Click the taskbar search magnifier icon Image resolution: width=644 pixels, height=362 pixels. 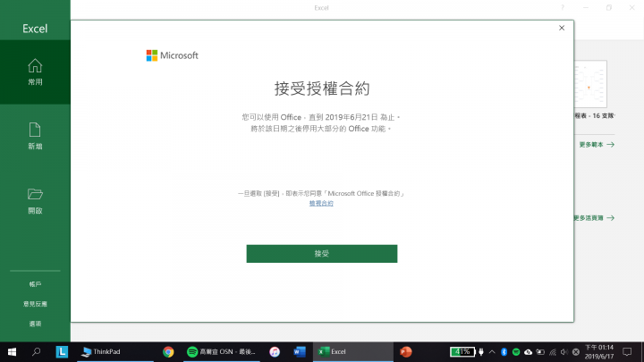[36, 352]
